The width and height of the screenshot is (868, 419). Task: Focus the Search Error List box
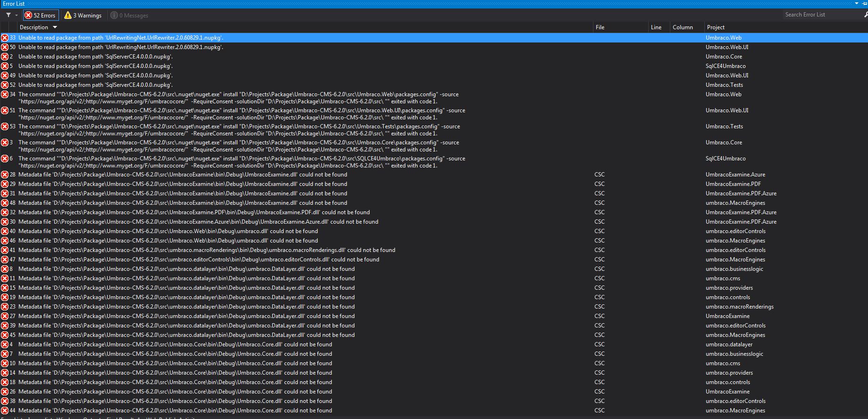821,15
